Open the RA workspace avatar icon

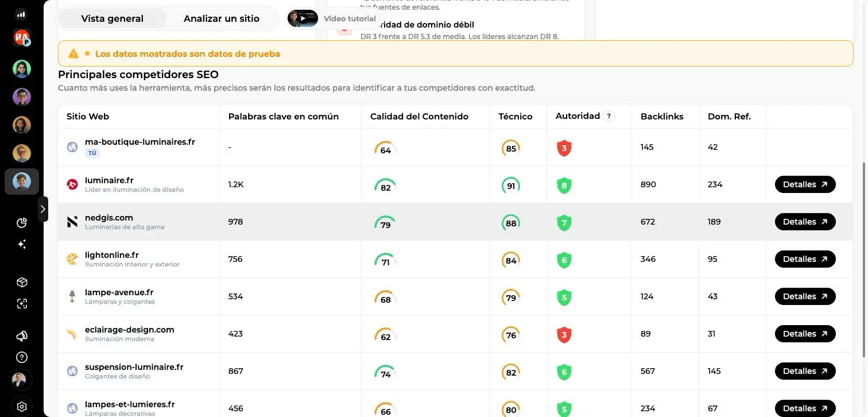(22, 38)
